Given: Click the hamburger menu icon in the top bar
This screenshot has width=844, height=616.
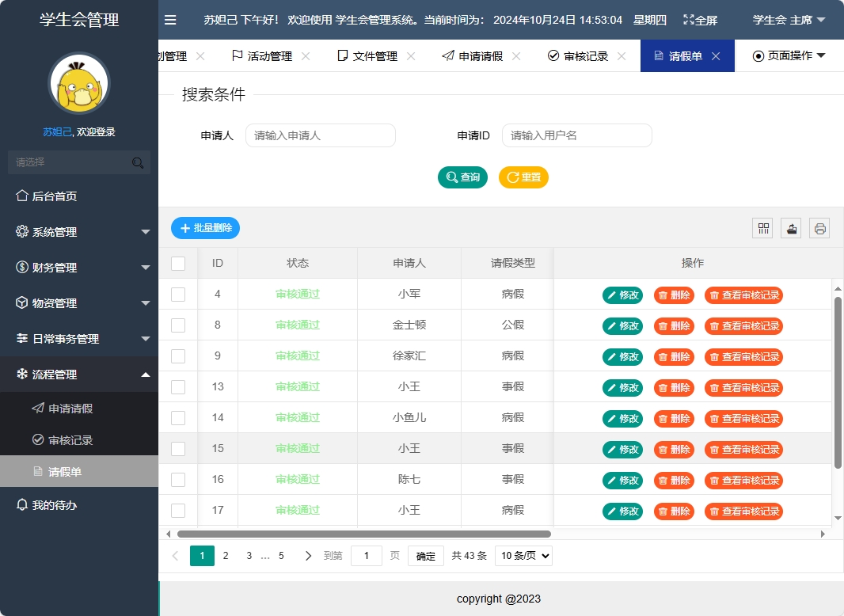Looking at the screenshot, I should [170, 20].
